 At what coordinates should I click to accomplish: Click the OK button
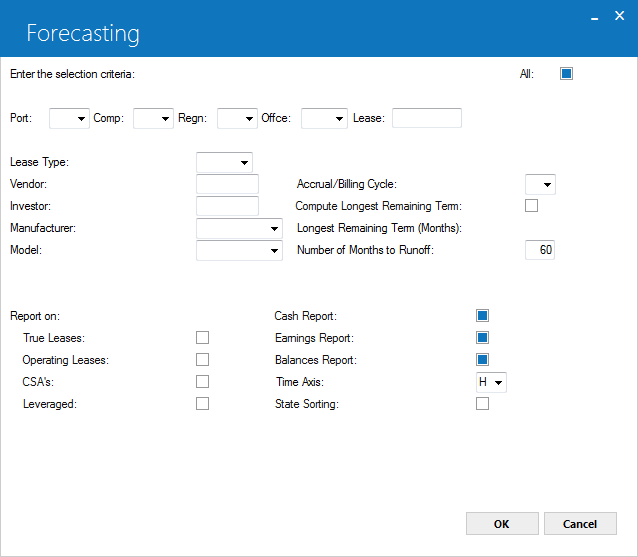502,524
